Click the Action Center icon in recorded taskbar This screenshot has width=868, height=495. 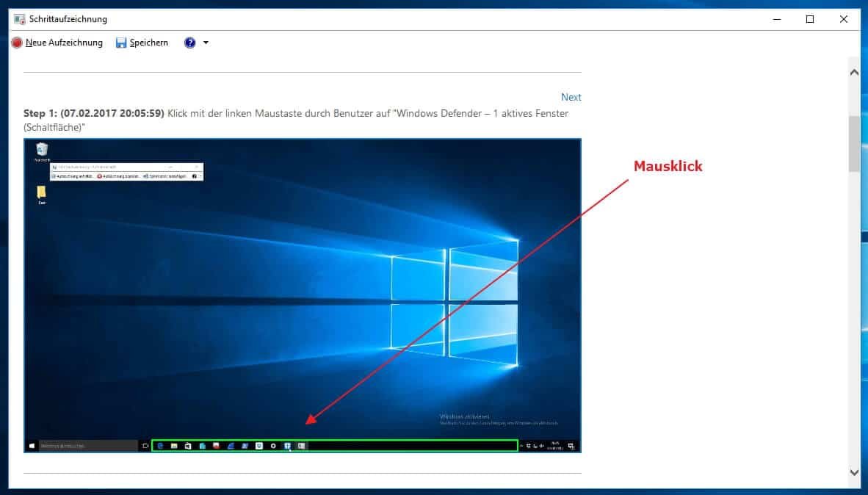click(x=571, y=446)
